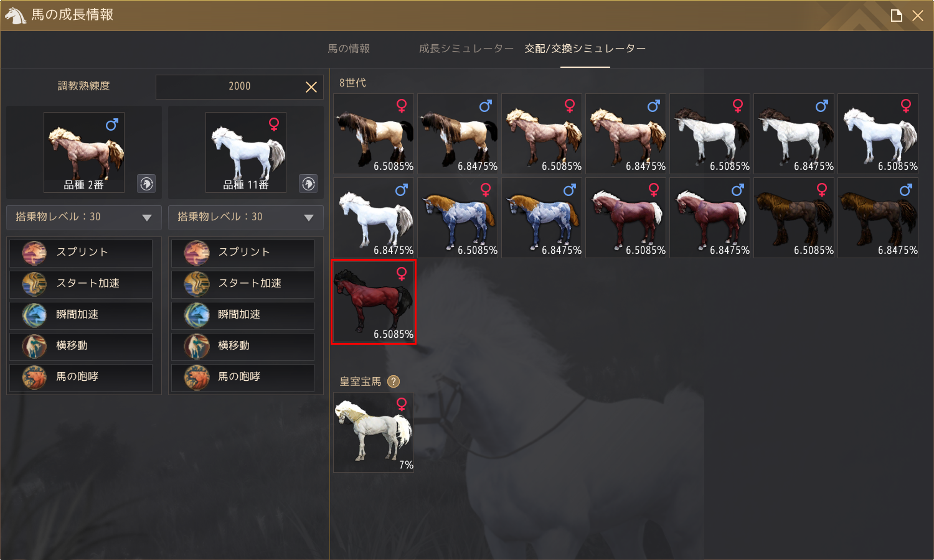Viewport: 934px width, 560px height.
Task: Select the left column 馬の咆哮 skill
Action: (81, 378)
